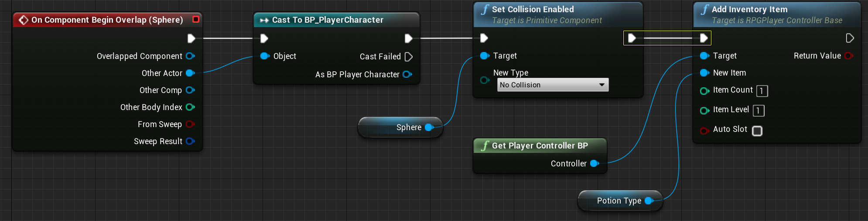Open the New Type No Collision dropdown
Screen dimensions: 868x221
point(553,85)
